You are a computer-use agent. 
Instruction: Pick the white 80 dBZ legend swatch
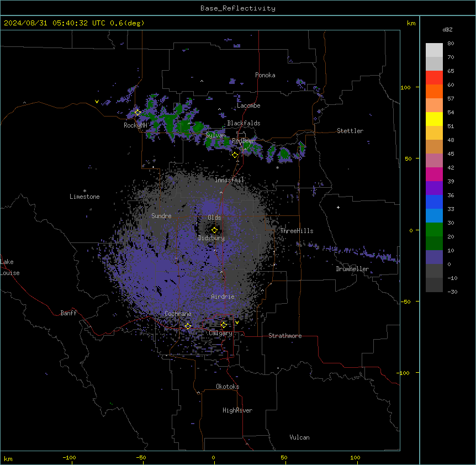click(x=434, y=50)
